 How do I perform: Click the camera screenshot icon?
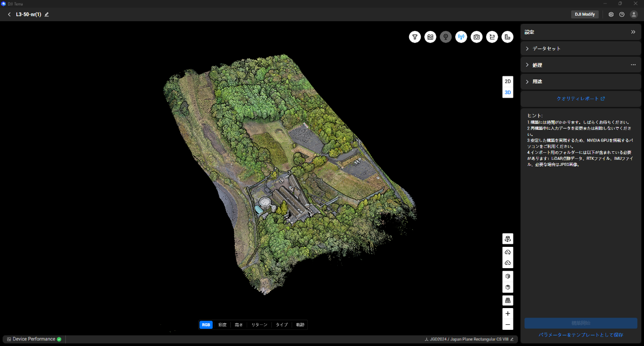tap(476, 37)
